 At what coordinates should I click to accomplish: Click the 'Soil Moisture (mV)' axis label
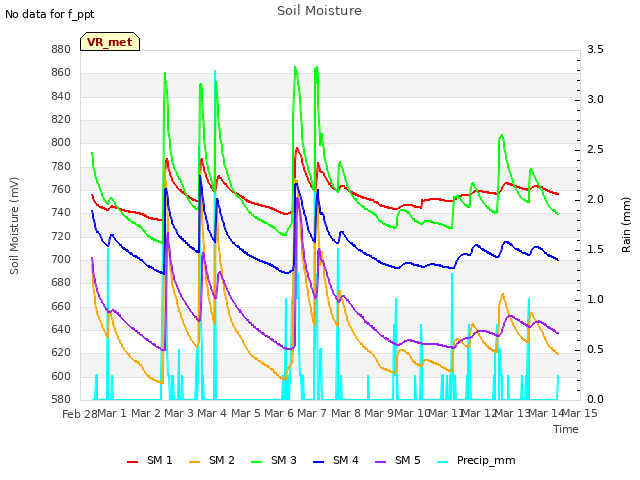[14, 226]
